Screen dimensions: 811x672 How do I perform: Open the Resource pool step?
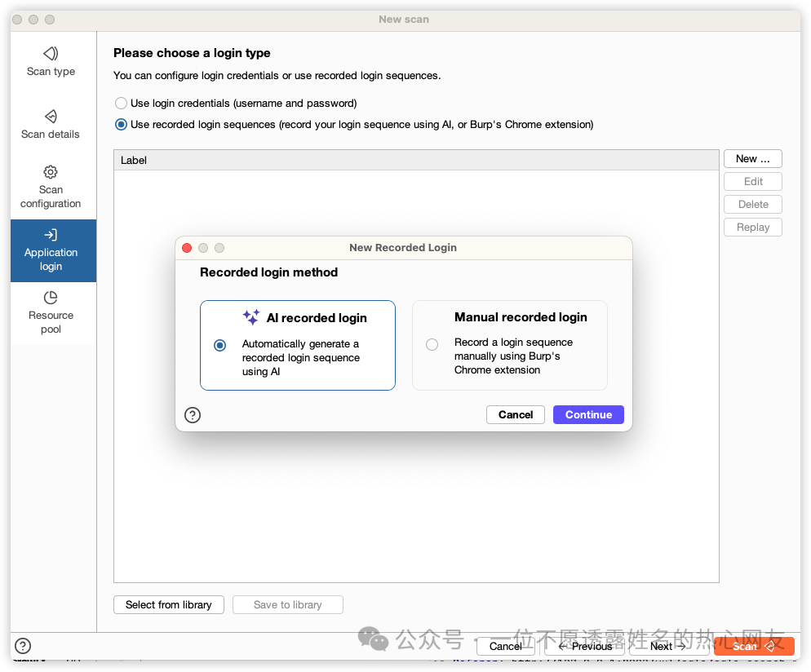pyautogui.click(x=51, y=312)
